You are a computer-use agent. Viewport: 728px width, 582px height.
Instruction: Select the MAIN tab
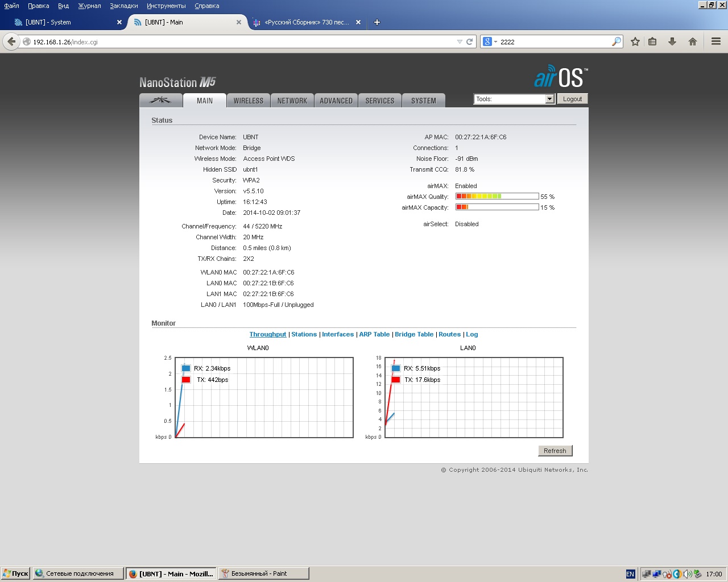coord(205,101)
